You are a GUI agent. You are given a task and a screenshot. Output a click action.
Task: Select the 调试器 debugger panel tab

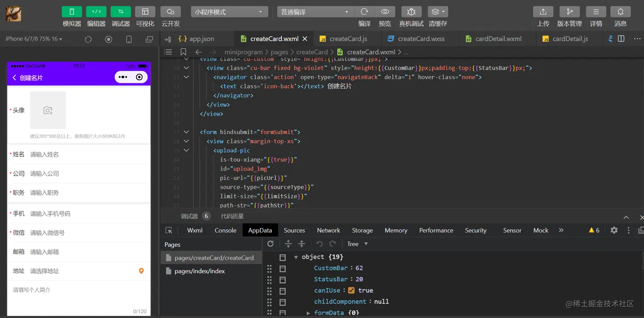(x=189, y=216)
